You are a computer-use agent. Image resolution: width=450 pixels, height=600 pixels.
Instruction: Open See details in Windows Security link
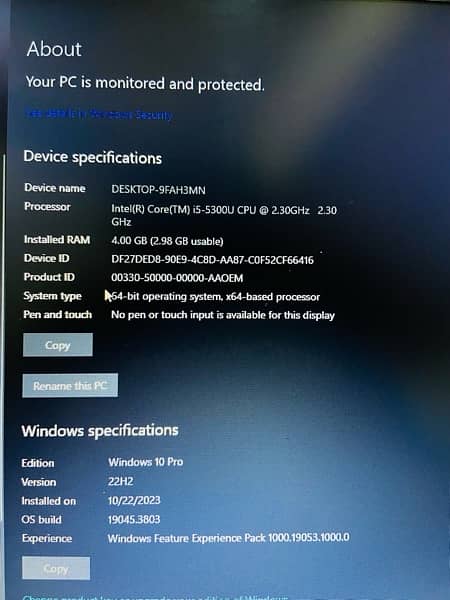pos(99,114)
